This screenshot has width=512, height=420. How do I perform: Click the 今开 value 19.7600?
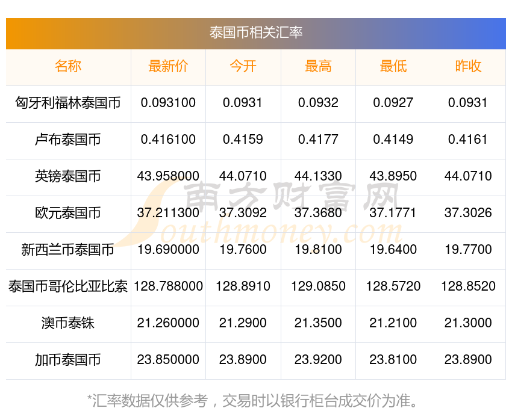pyautogui.click(x=243, y=250)
